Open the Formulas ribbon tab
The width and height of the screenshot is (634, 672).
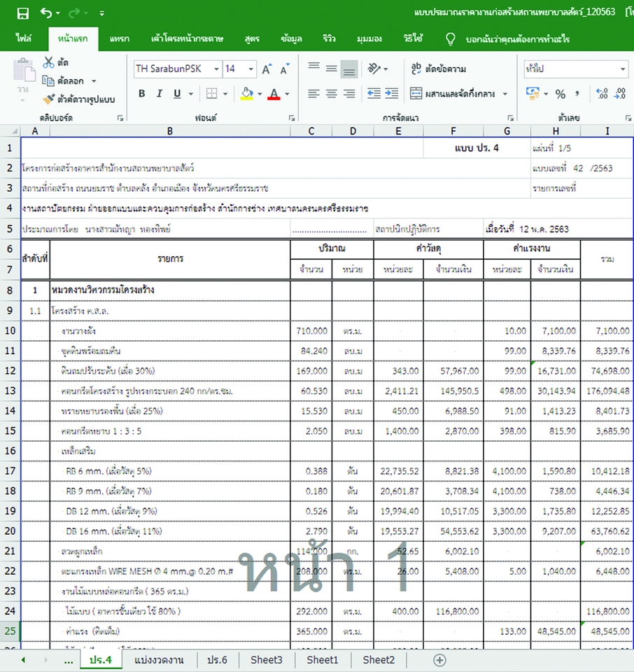tap(252, 38)
